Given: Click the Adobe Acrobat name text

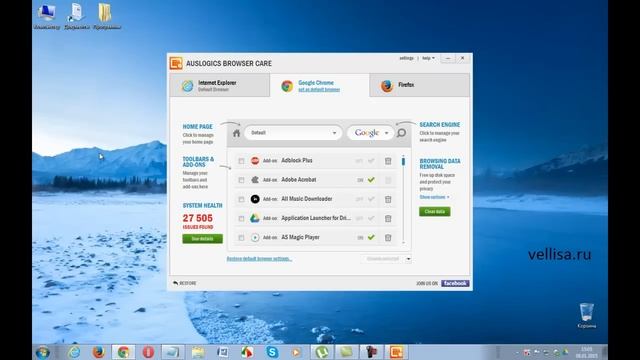Looking at the screenshot, I should coord(299,180).
